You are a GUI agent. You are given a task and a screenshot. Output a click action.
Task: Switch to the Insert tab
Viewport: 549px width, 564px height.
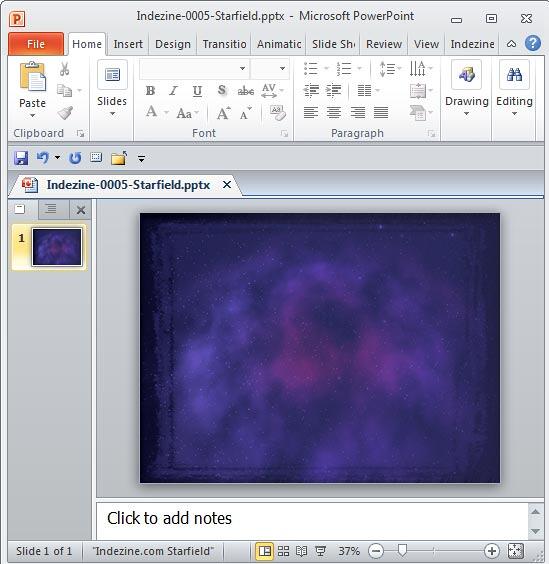[x=128, y=44]
